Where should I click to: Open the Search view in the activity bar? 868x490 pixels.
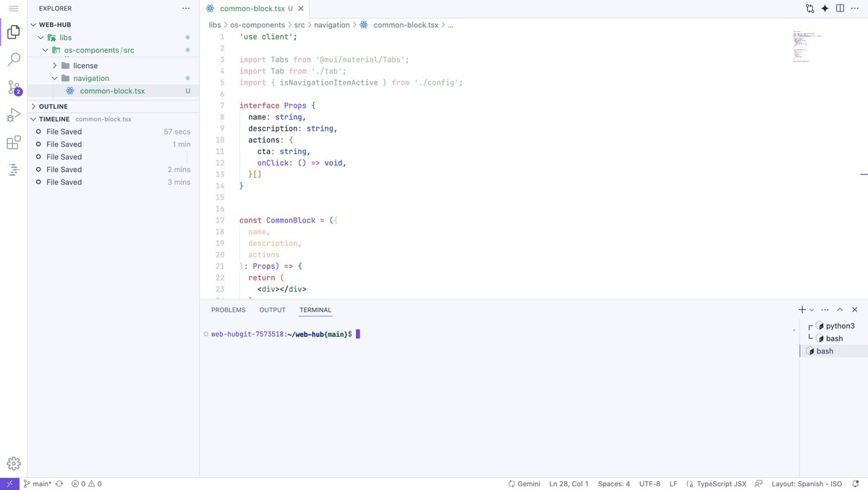click(x=14, y=59)
